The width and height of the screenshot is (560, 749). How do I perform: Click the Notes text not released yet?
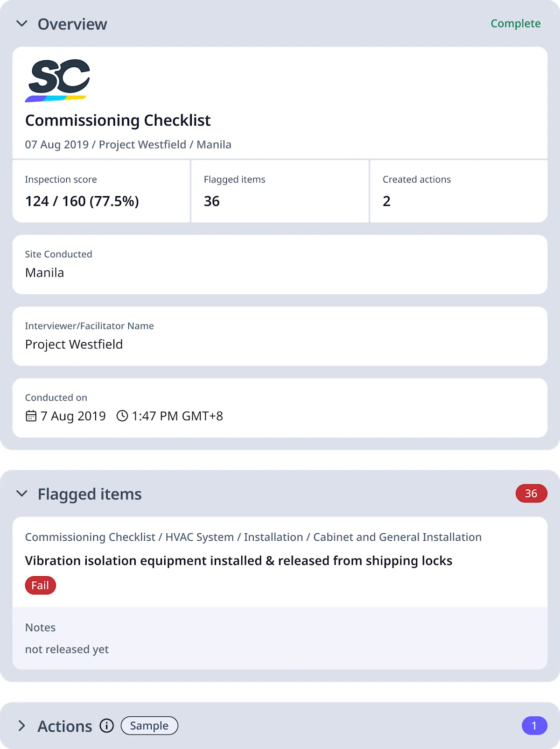tap(67, 649)
